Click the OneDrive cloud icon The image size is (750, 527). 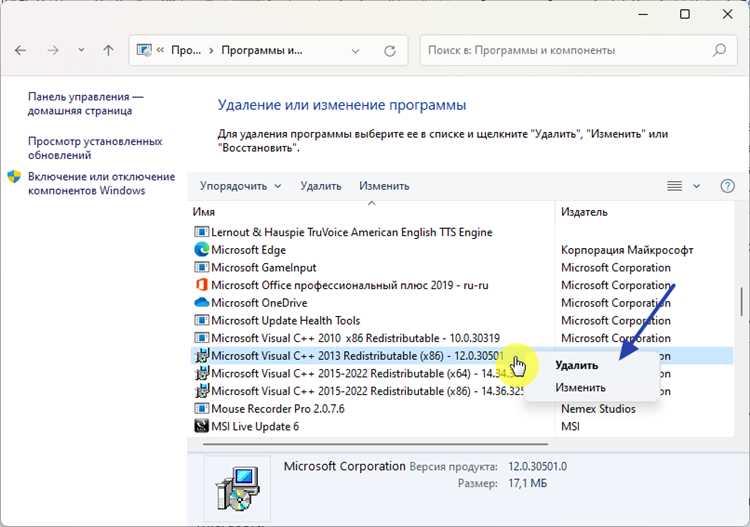[201, 303]
